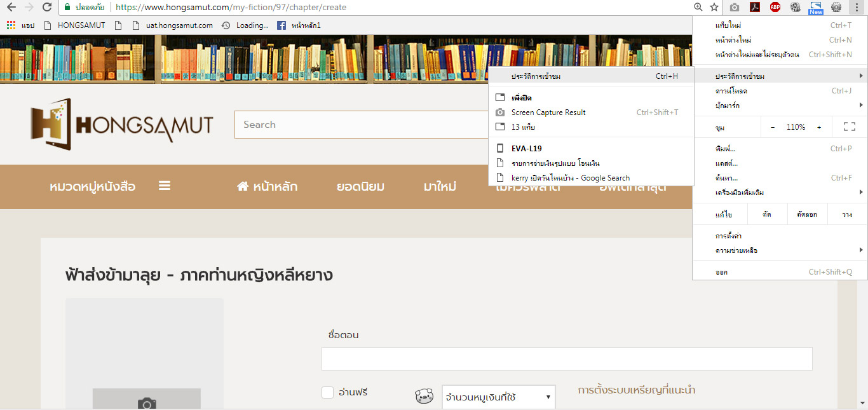Image resolution: width=868 pixels, height=410 pixels.
Task: Click the browser reload button
Action: click(x=46, y=7)
